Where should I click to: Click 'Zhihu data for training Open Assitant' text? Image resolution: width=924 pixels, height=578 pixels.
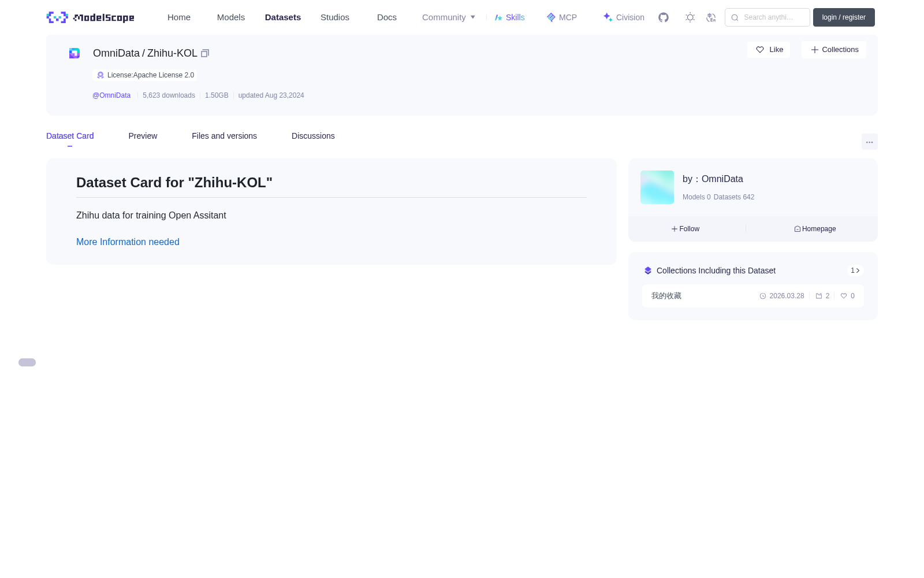point(151,216)
